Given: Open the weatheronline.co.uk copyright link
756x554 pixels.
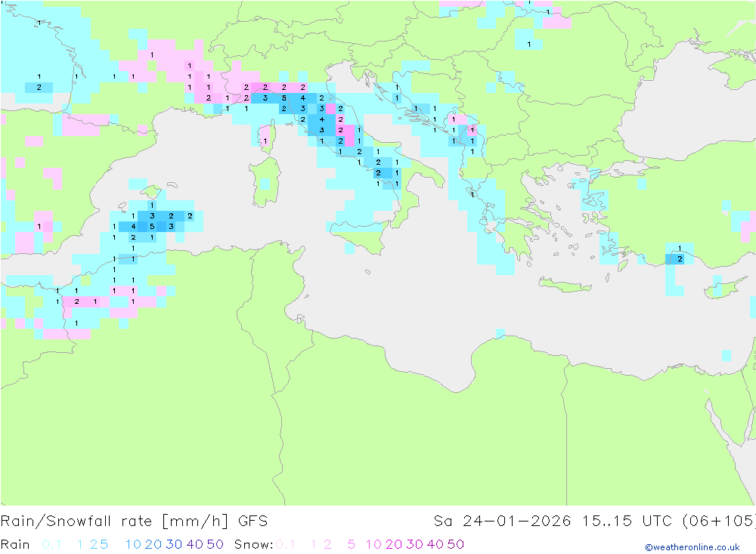Looking at the screenshot, I should pos(692,547).
